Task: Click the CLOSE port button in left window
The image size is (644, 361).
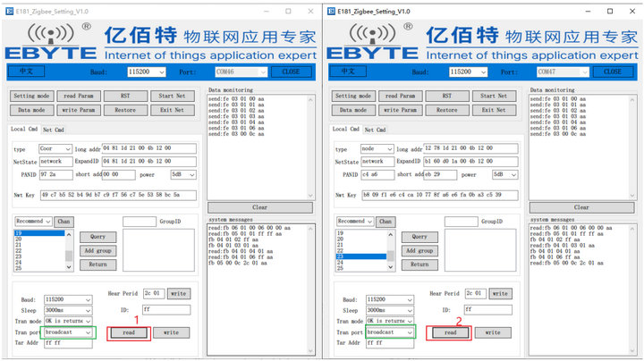Action: [292, 71]
